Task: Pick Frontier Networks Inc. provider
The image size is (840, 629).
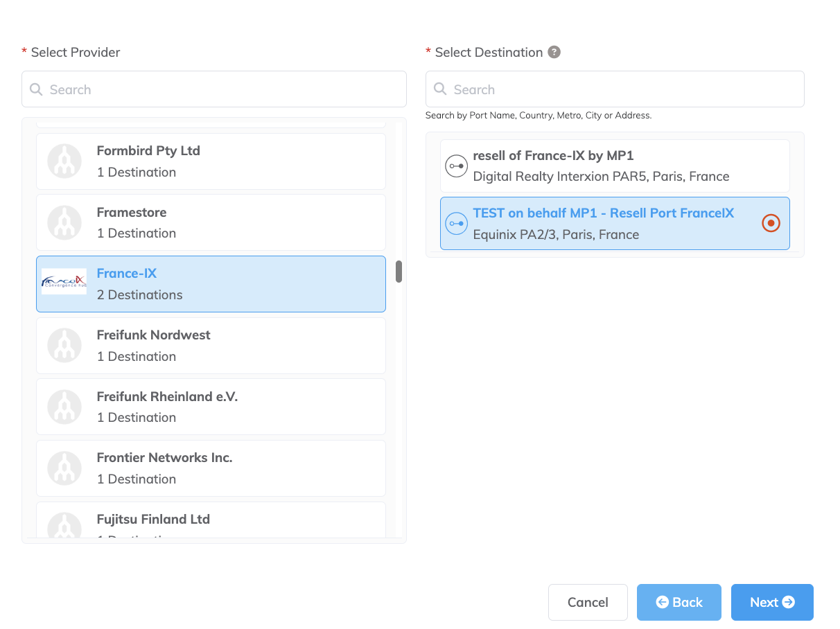Action: click(x=211, y=468)
